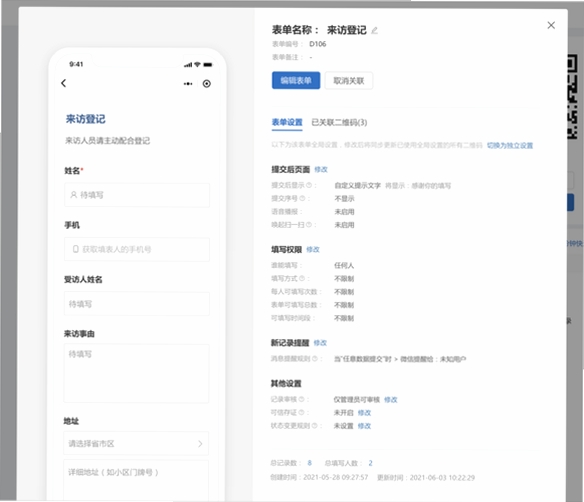Tap the back arrow in phone preview

click(x=64, y=83)
